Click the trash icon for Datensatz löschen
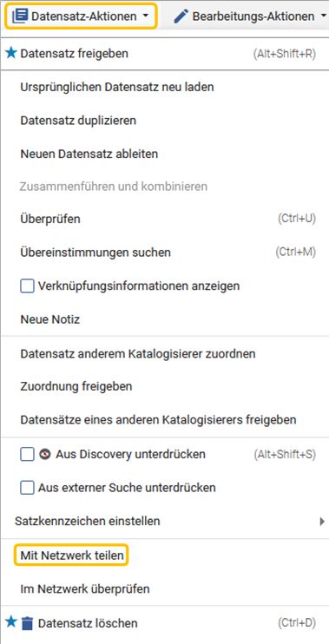Viewport: 329px width, 644px height. pos(27,623)
